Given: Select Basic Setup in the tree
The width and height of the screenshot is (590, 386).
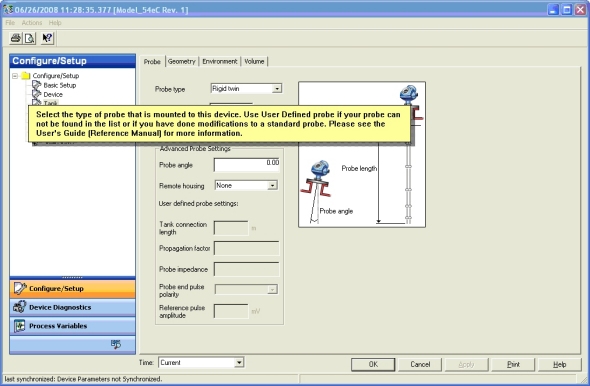Looking at the screenshot, I should 59,85.
